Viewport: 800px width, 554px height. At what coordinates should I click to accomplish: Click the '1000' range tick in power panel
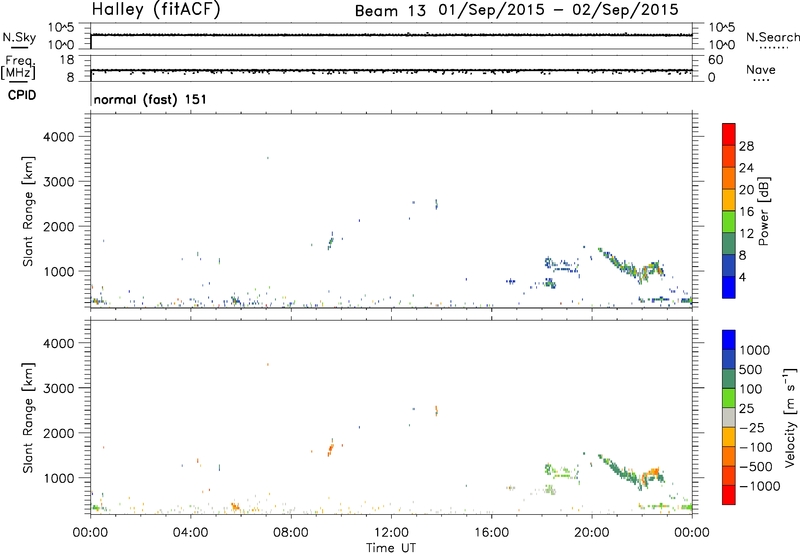pos(59,271)
